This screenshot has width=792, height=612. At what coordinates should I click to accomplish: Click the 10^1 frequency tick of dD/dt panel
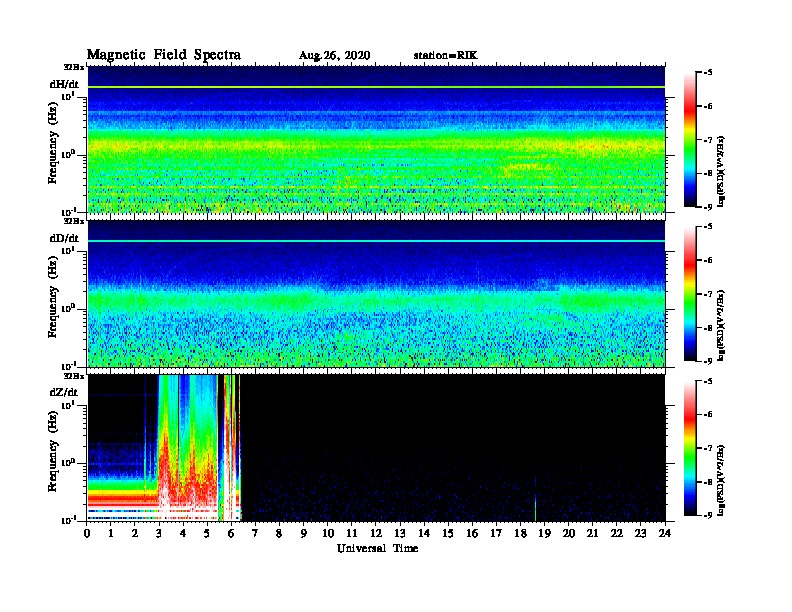point(68,250)
